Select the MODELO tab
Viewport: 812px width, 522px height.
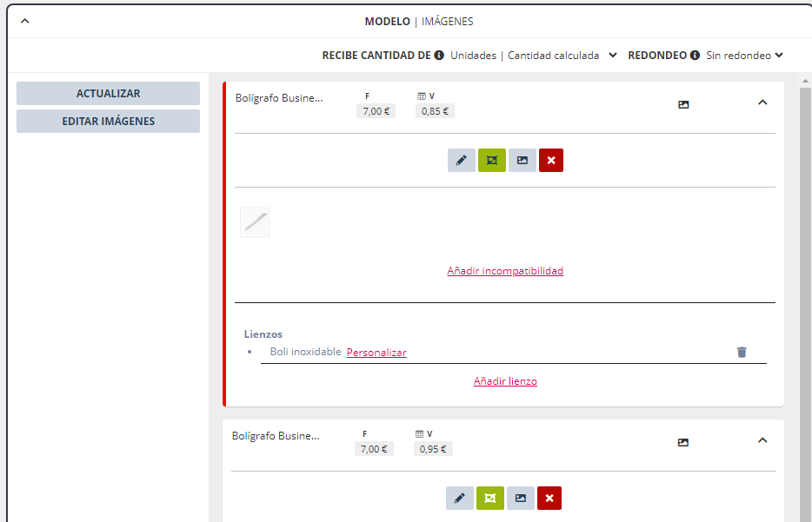pyautogui.click(x=387, y=22)
